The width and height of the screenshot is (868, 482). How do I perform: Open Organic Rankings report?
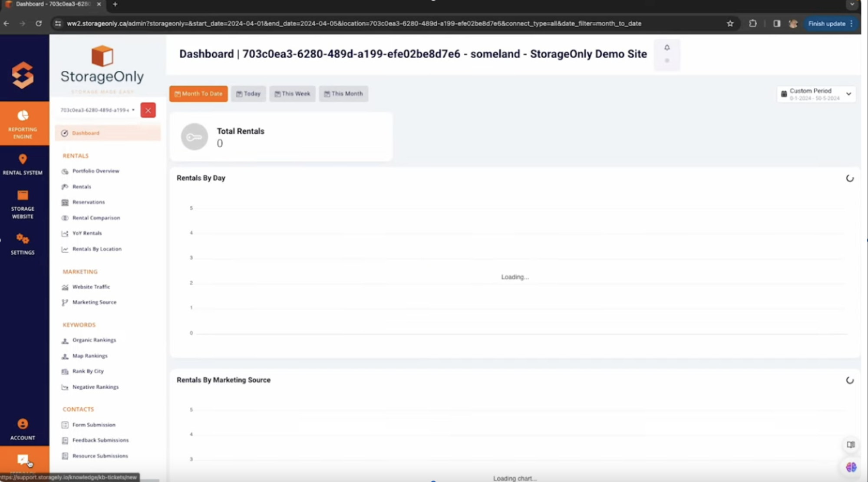coord(94,340)
